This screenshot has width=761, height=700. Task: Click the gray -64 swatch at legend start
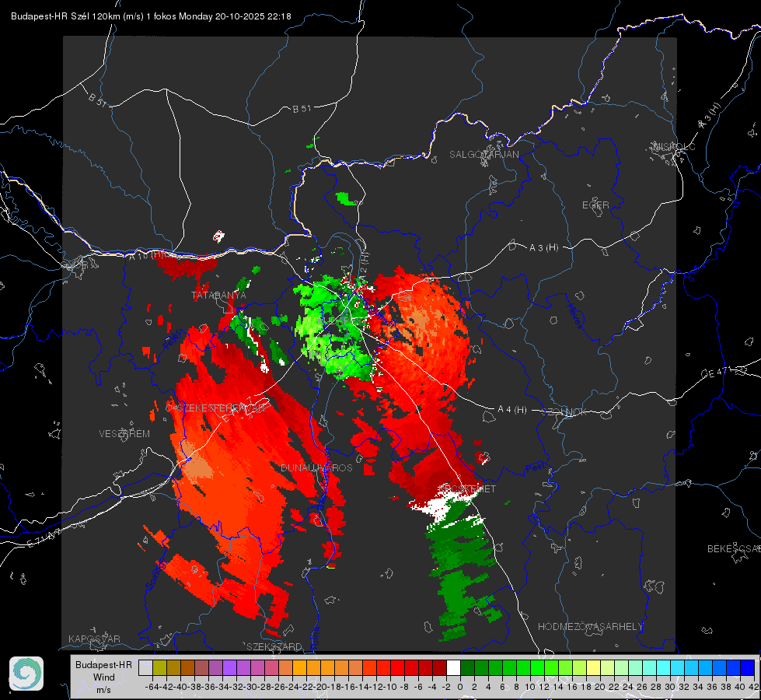click(145, 667)
